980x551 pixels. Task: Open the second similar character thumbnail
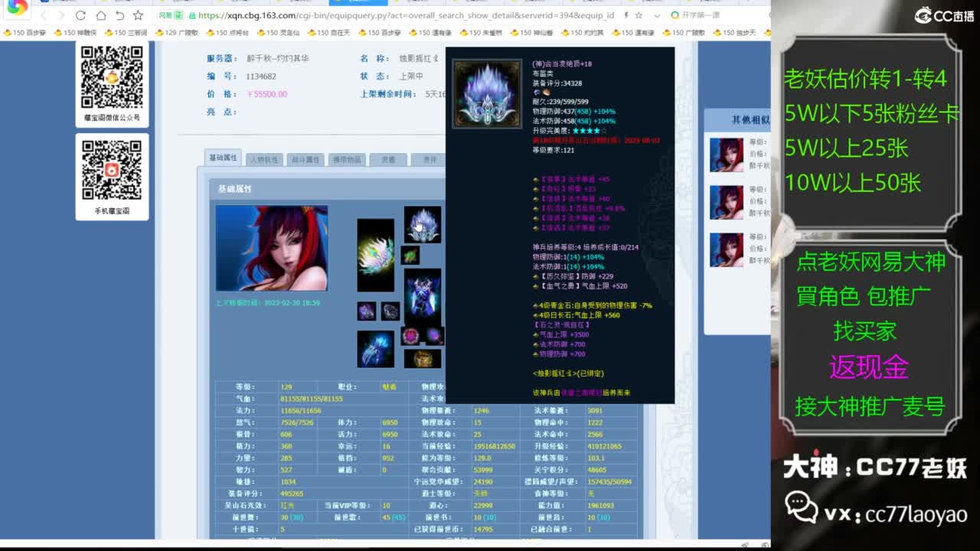pos(726,202)
